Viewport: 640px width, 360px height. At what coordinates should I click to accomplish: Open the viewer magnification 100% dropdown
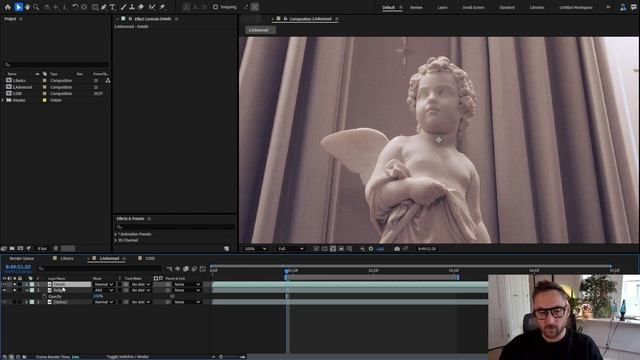pyautogui.click(x=256, y=249)
